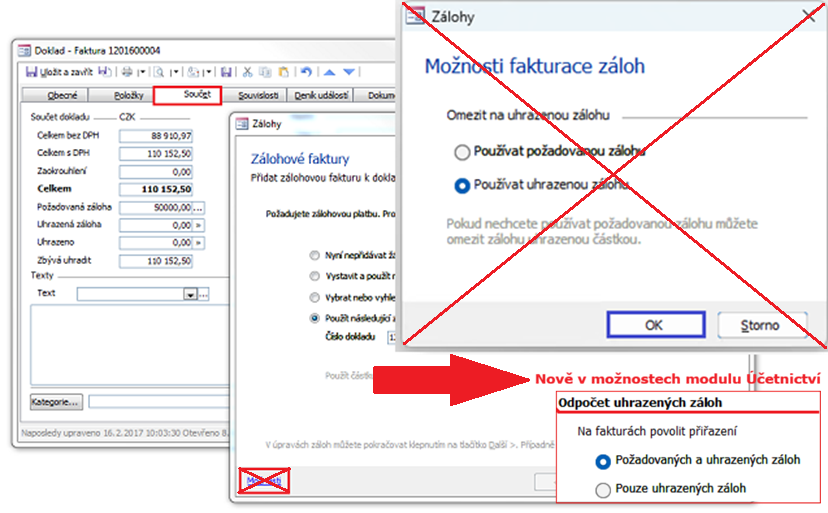
Task: Go to previous record with the up arrow
Action: click(330, 72)
